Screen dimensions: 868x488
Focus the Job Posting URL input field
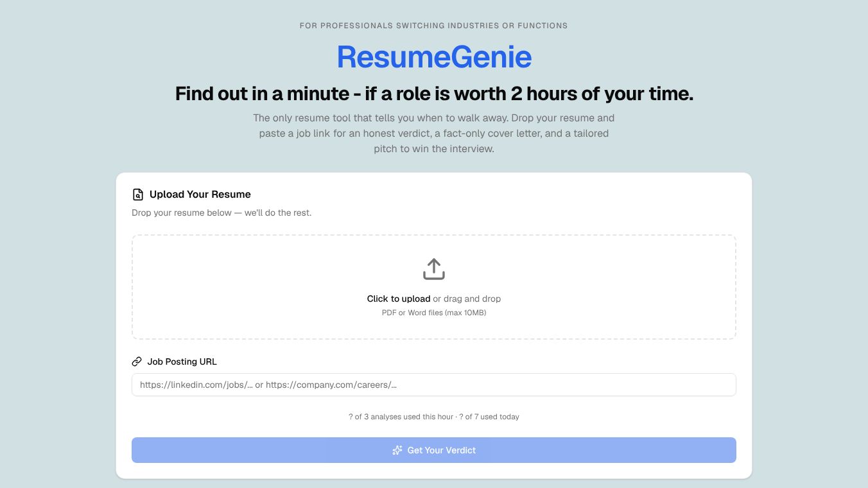[x=434, y=385]
